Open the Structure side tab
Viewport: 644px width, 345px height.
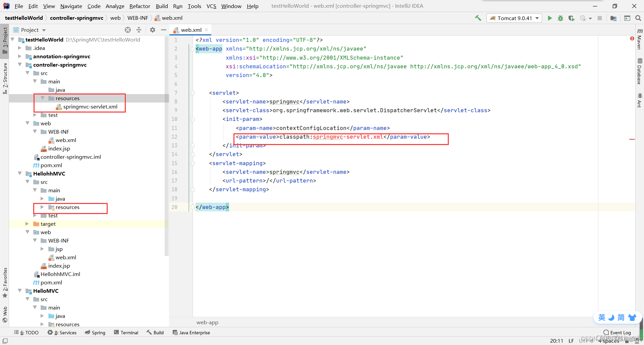(x=5, y=79)
